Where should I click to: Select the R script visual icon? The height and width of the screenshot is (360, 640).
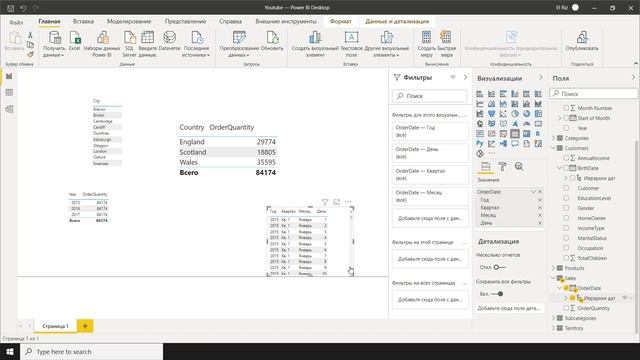click(538, 133)
